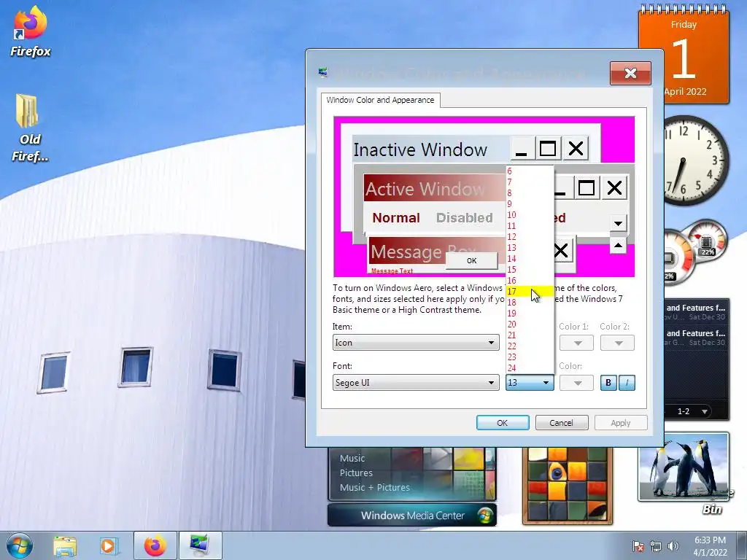
Task: Click the CPU meter gadget
Action: point(695,252)
